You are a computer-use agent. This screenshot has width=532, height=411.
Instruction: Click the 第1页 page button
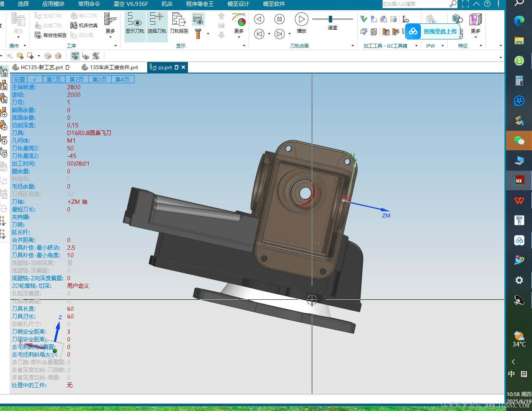pyautogui.click(x=54, y=79)
